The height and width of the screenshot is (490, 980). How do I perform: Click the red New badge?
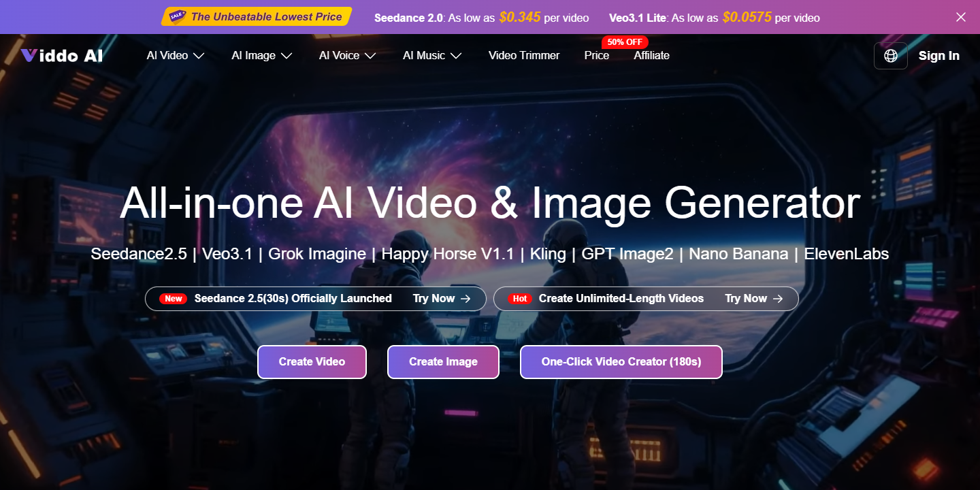tap(174, 299)
